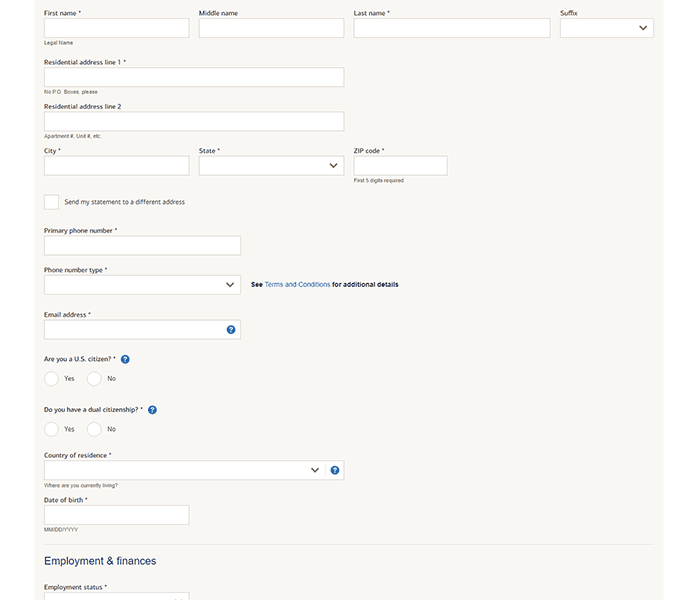700x600 pixels.
Task: Open the Terms and Conditions link
Action: click(297, 285)
